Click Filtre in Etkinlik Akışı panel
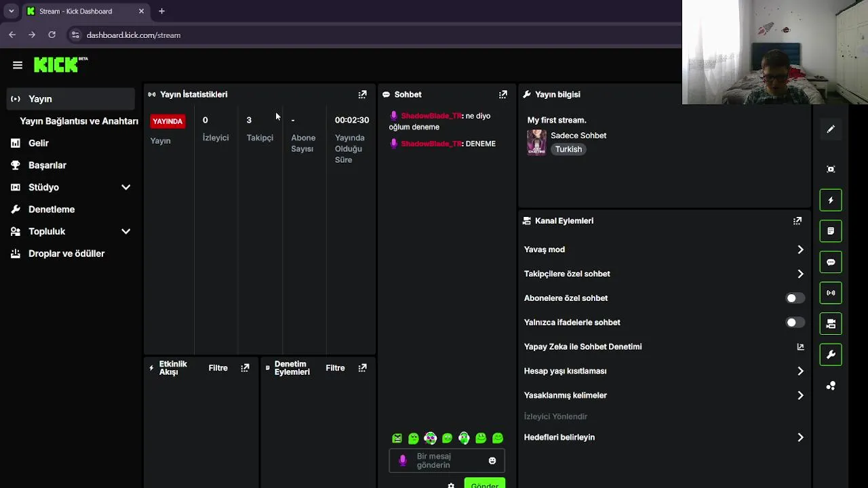868x488 pixels. point(218,368)
